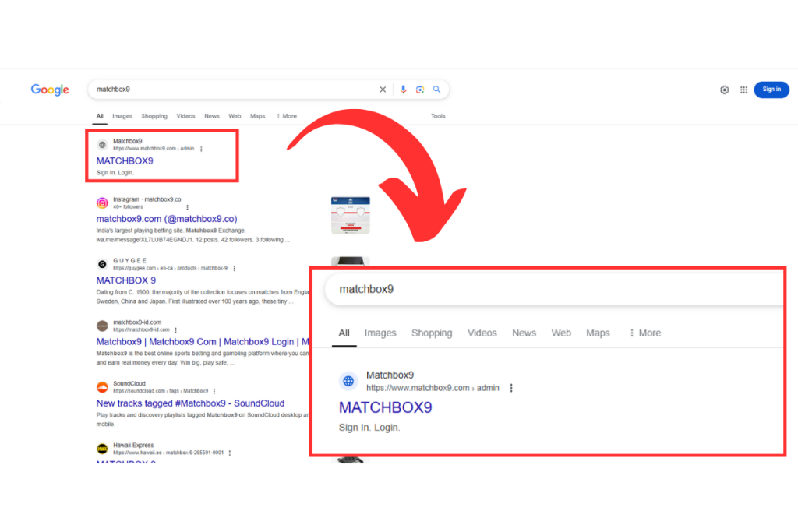Submit search using the blue magnifier icon

click(436, 90)
